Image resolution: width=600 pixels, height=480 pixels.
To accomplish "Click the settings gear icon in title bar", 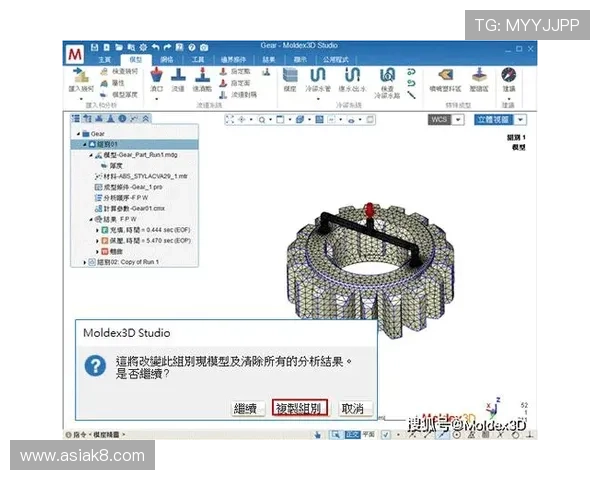I will 143,47.
